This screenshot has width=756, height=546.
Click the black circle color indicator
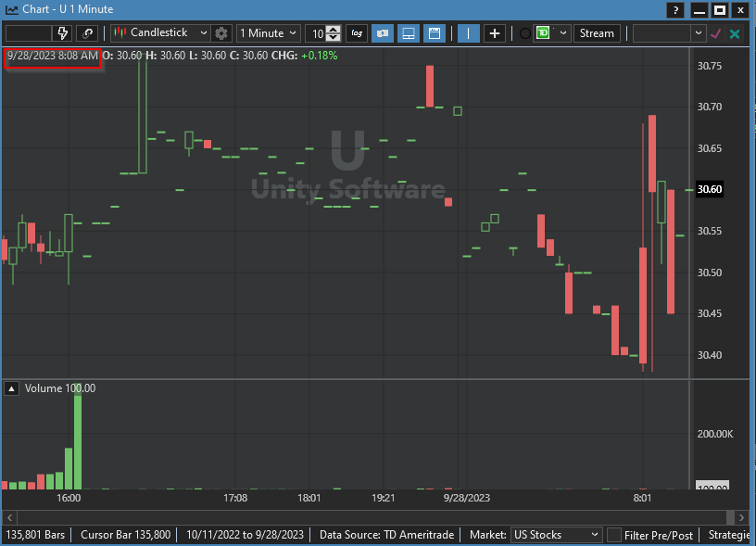pyautogui.click(x=525, y=33)
